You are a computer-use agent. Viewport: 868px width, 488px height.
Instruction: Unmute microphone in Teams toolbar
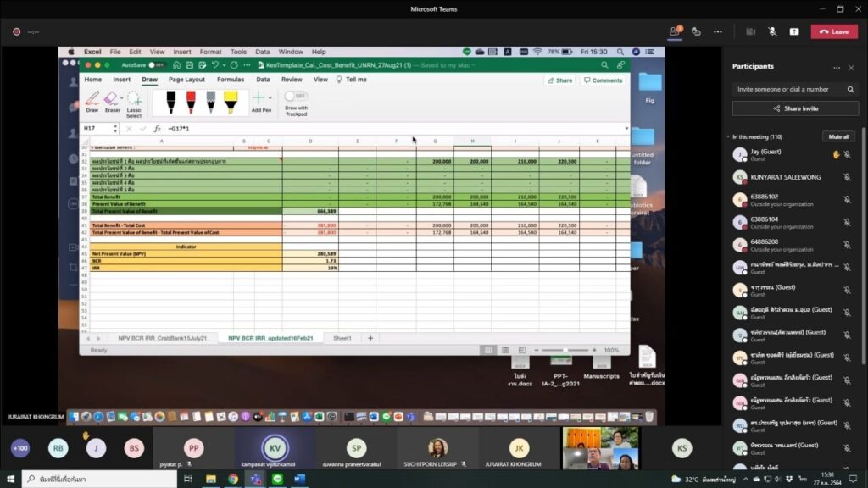click(x=772, y=31)
